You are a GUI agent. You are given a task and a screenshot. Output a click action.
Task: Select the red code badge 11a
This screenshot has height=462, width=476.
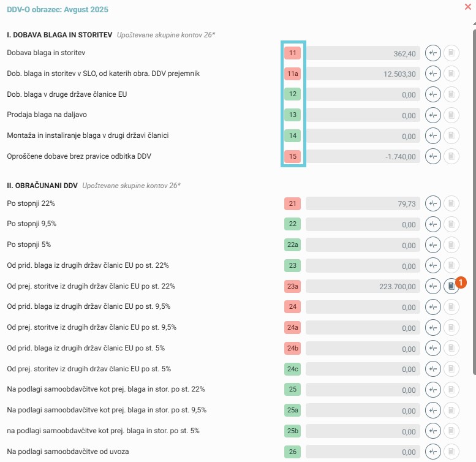293,74
